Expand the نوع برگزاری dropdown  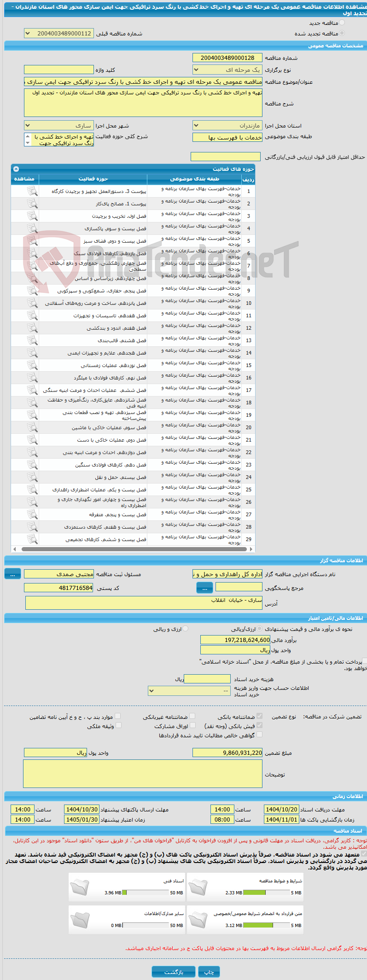pyautogui.click(x=227, y=70)
